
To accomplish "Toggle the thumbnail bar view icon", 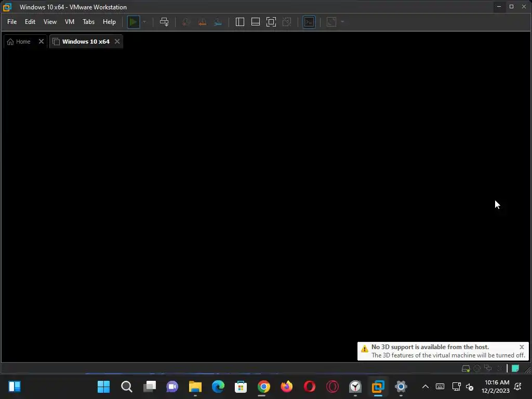I will [x=256, y=22].
